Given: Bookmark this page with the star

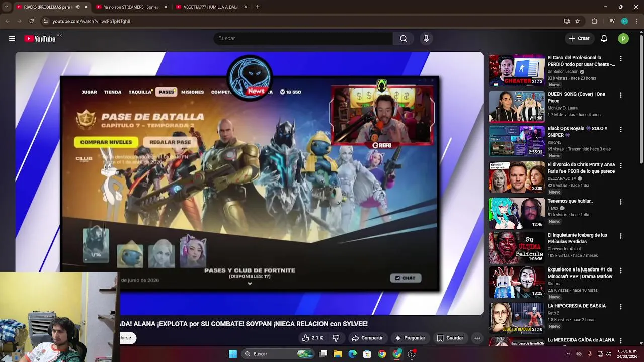Looking at the screenshot, I should [x=578, y=21].
